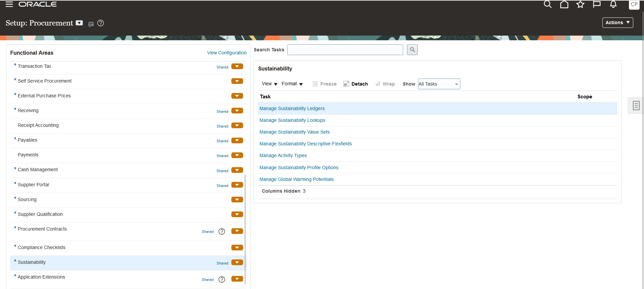
Task: Open Favorites star icon
Action: click(x=580, y=4)
